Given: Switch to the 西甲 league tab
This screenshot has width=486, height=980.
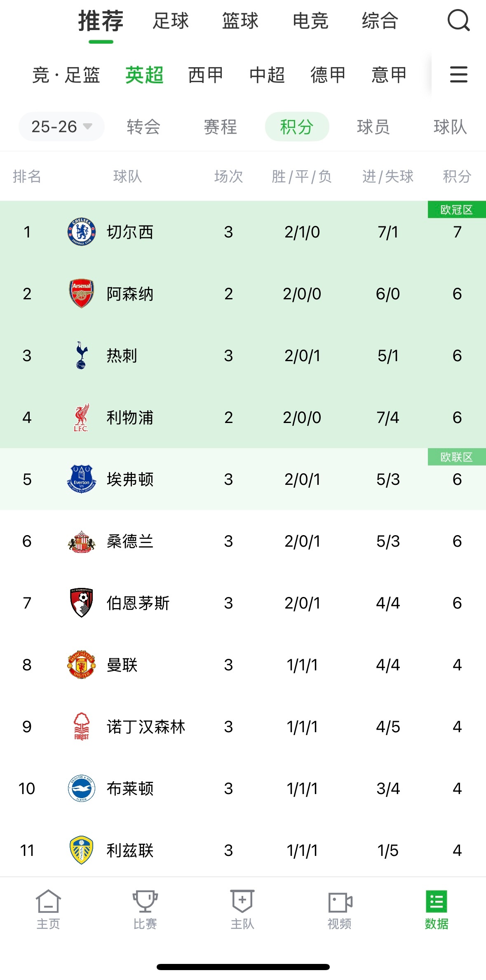Looking at the screenshot, I should [x=205, y=75].
